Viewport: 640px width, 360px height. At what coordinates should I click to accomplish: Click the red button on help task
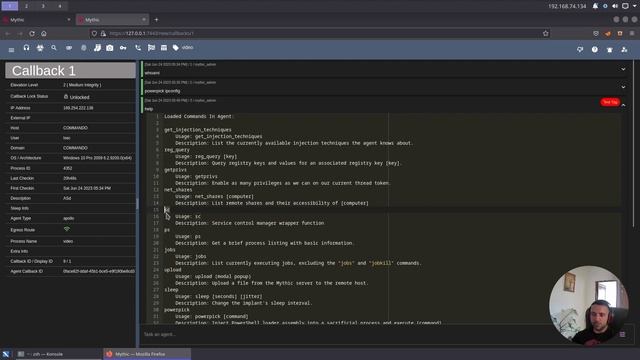tap(610, 102)
